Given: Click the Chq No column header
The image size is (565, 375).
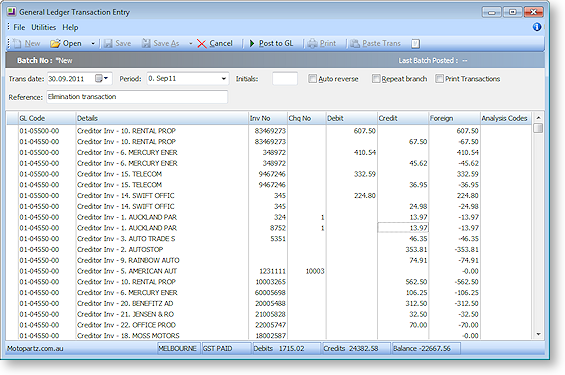Looking at the screenshot, I should 307,118.
